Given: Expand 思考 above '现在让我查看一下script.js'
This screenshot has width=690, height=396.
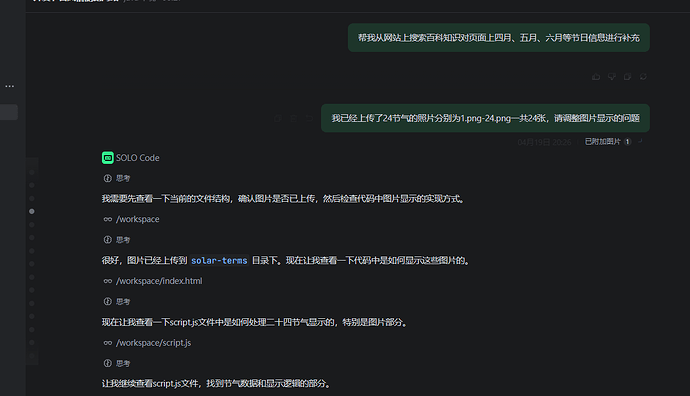Looking at the screenshot, I should tap(117, 301).
